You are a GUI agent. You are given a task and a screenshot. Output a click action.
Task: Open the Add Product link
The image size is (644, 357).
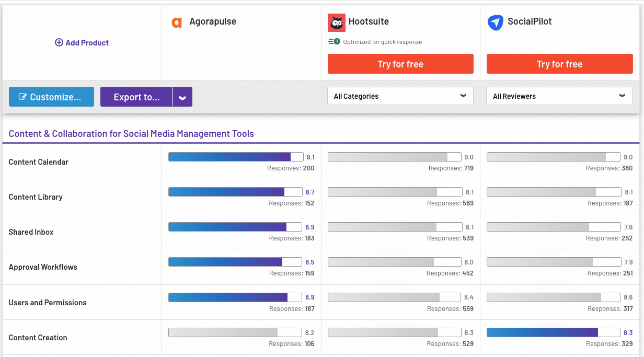[82, 42]
